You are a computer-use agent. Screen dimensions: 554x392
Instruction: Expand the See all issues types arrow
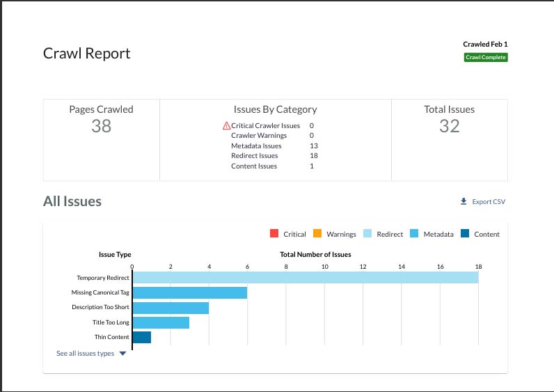(x=122, y=354)
